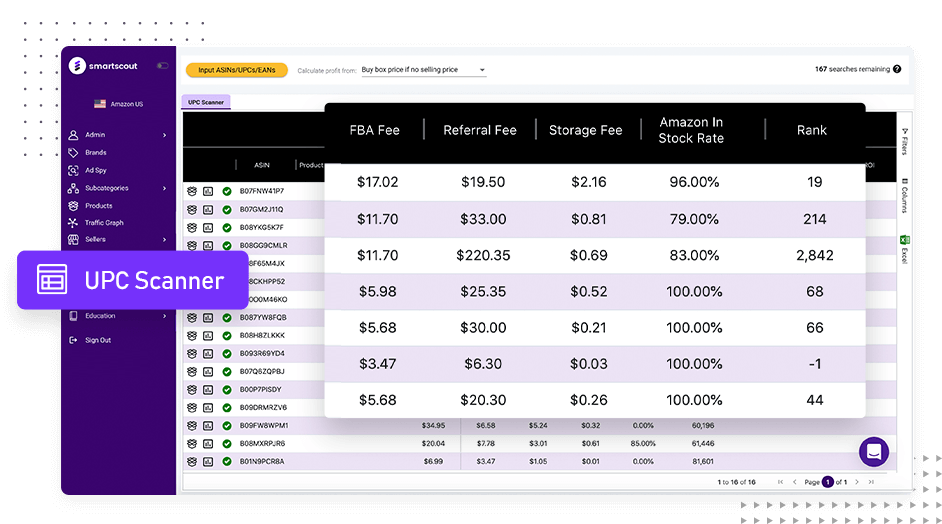Viewport: 942px width, 524px height.
Task: Click the Ad Spy icon
Action: [73, 170]
